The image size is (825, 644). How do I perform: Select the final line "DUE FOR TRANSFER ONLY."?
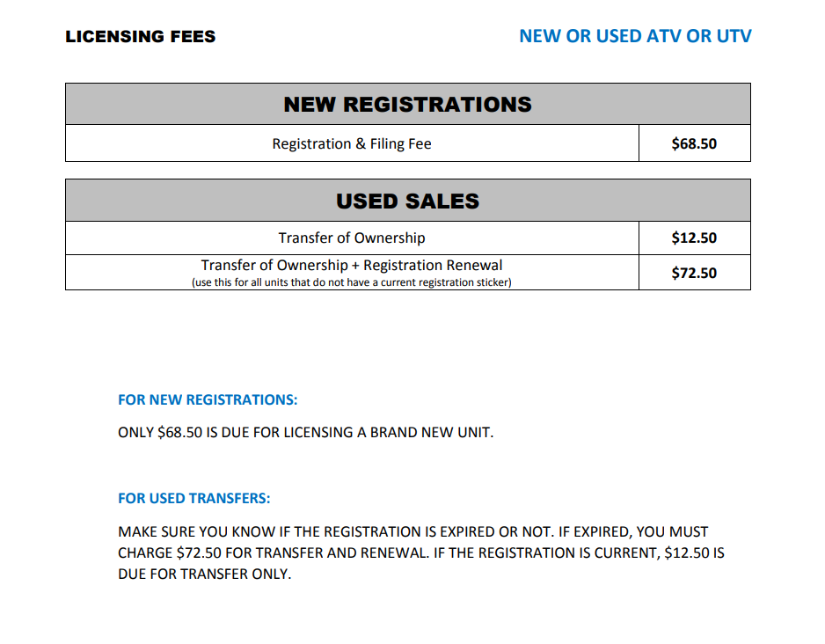[x=204, y=575]
